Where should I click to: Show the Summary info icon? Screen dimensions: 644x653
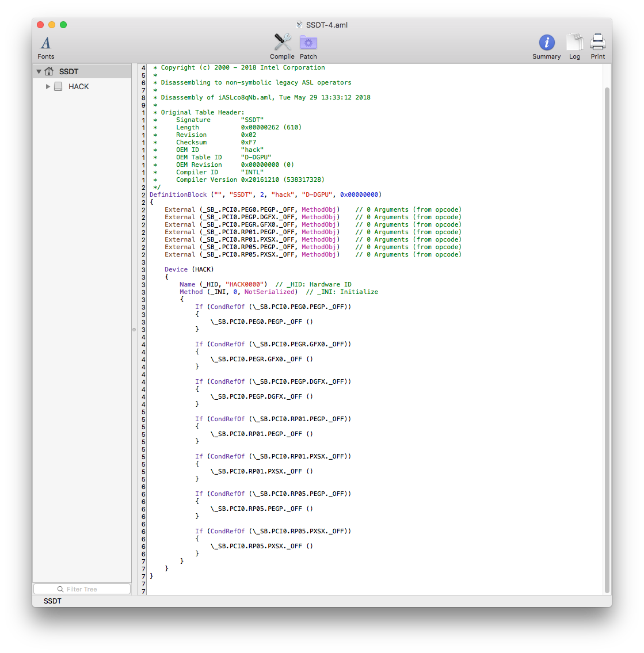[546, 43]
